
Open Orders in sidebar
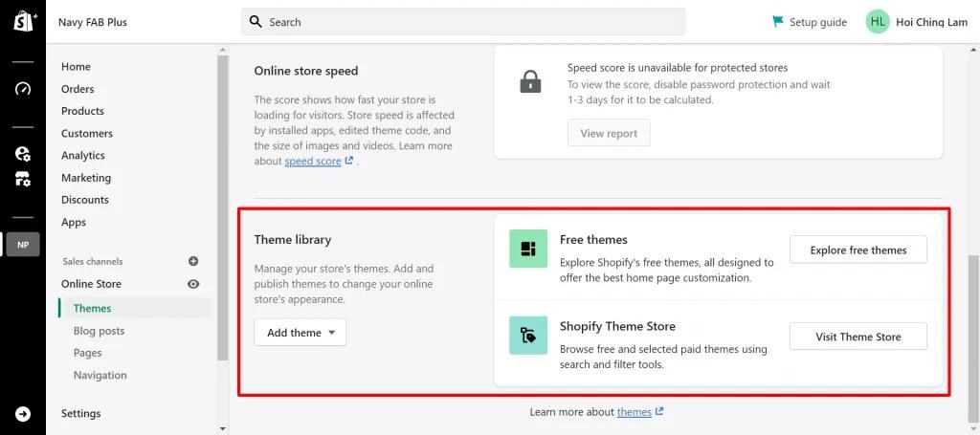tap(78, 89)
